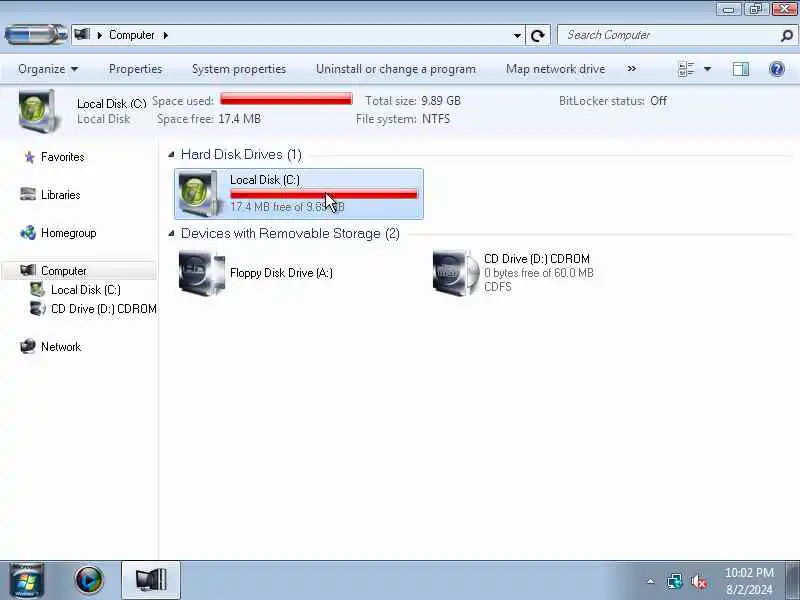Click the network tray icon
The width and height of the screenshot is (800, 600).
[674, 581]
